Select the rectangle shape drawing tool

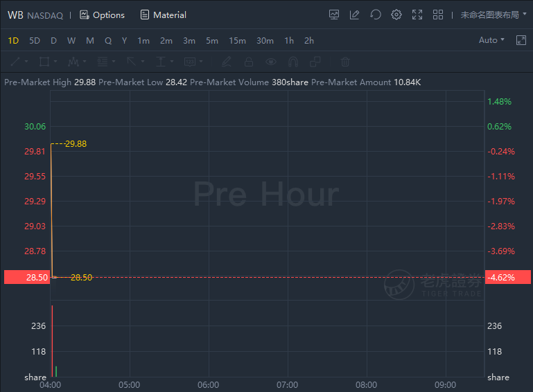point(44,62)
